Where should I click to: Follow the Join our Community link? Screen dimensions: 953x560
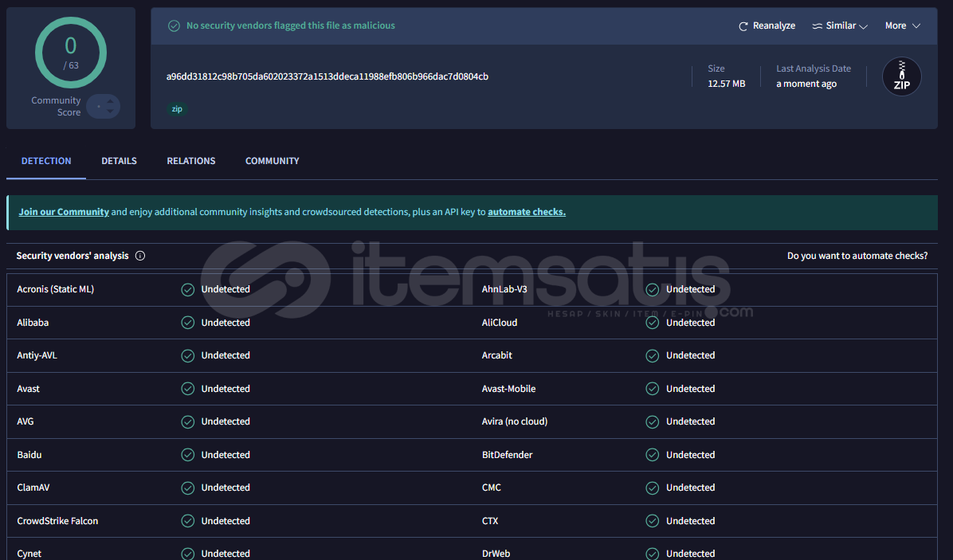[x=64, y=212]
